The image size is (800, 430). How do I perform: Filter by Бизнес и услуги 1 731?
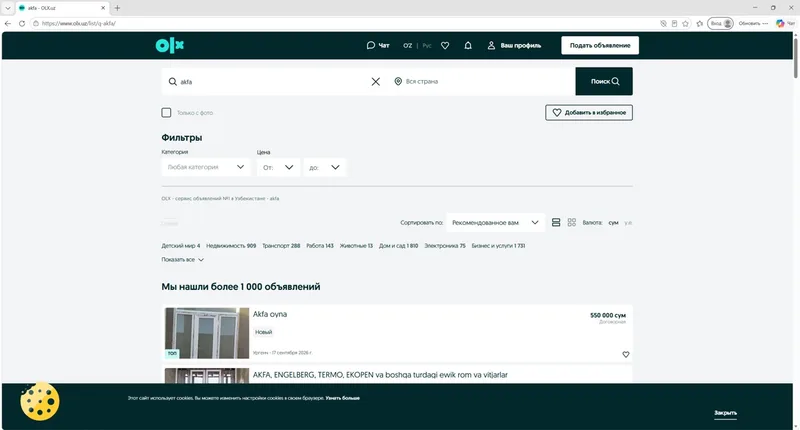coord(498,246)
